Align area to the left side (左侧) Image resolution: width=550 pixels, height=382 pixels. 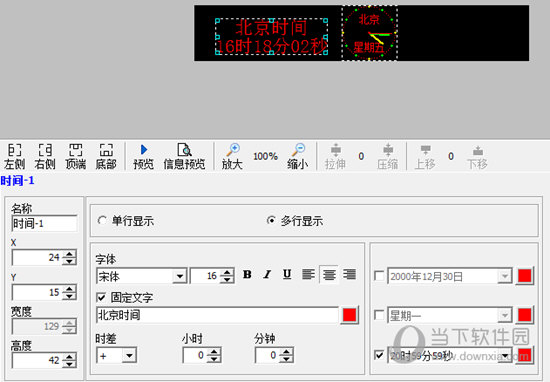(15, 156)
